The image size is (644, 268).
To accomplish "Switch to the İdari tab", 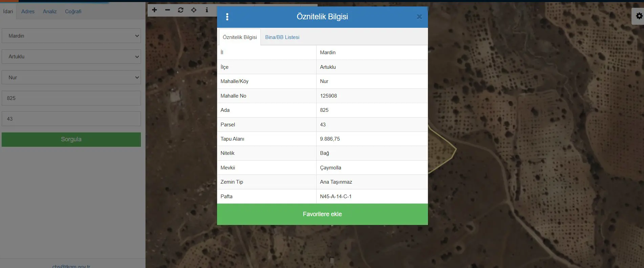I will [8, 12].
